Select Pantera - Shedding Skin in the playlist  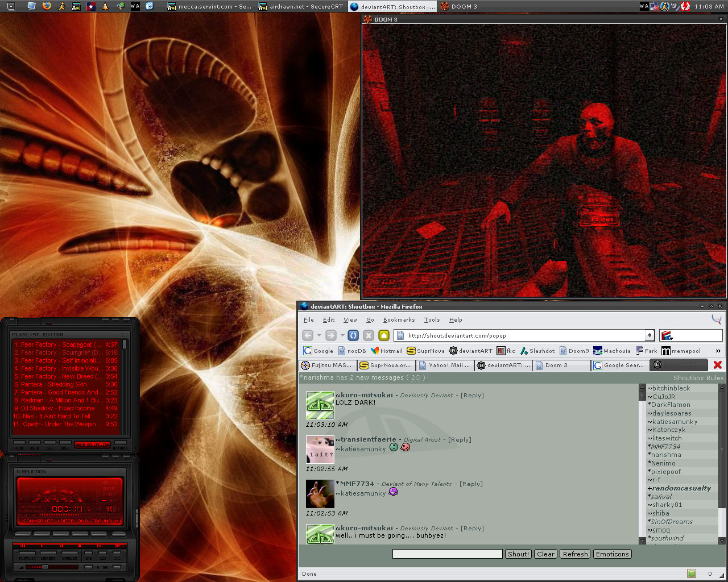(65, 384)
